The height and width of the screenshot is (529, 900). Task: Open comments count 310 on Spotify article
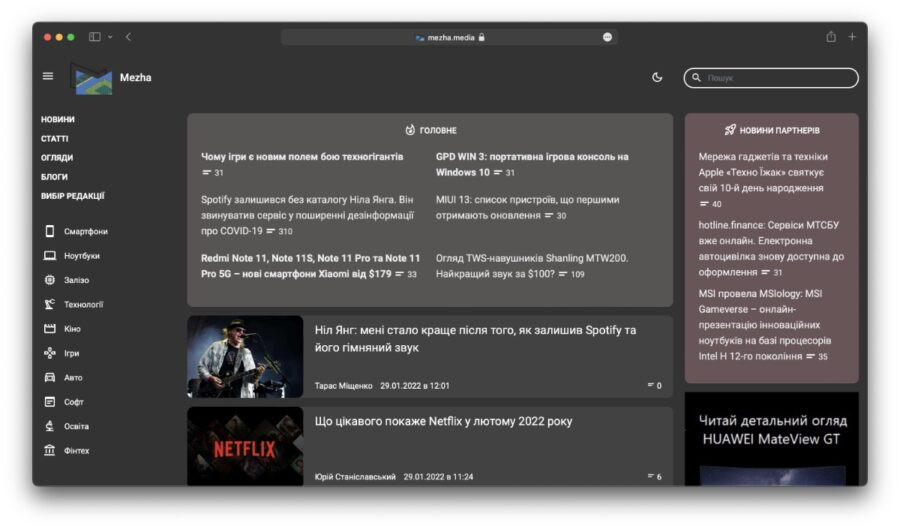click(280, 231)
